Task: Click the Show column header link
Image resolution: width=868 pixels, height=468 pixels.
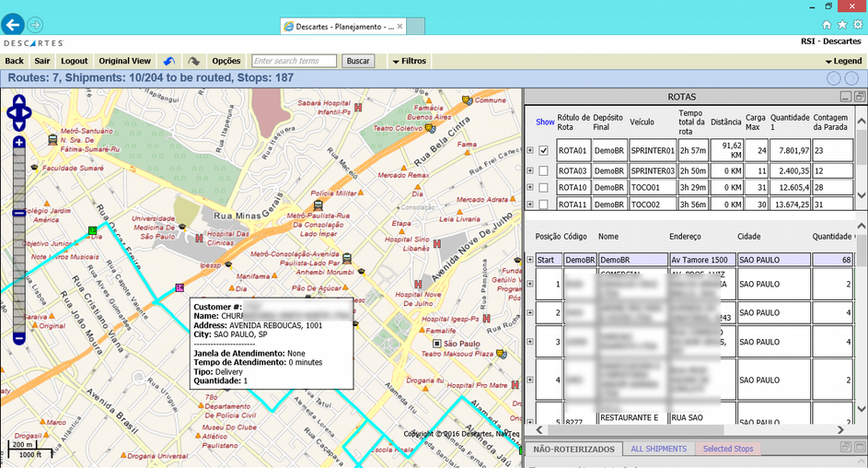Action: coord(545,122)
